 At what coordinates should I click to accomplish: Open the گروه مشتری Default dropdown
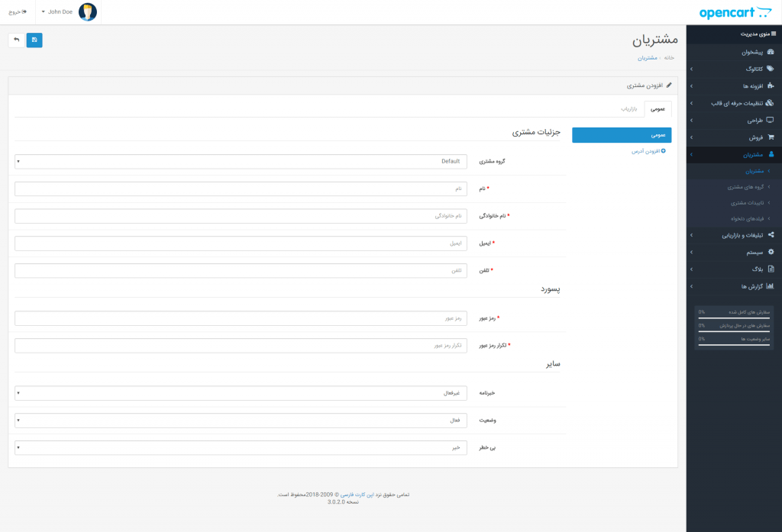tap(241, 162)
